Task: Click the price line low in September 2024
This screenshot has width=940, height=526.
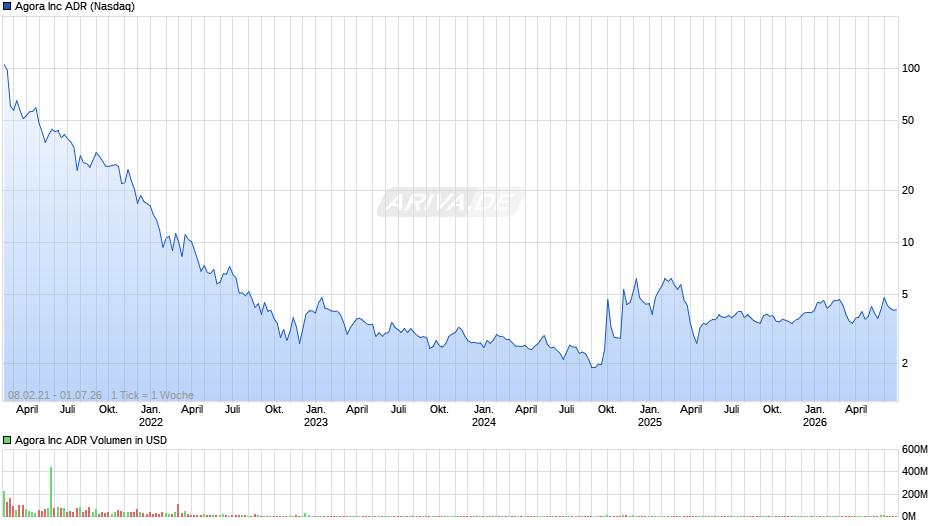Action: point(593,367)
